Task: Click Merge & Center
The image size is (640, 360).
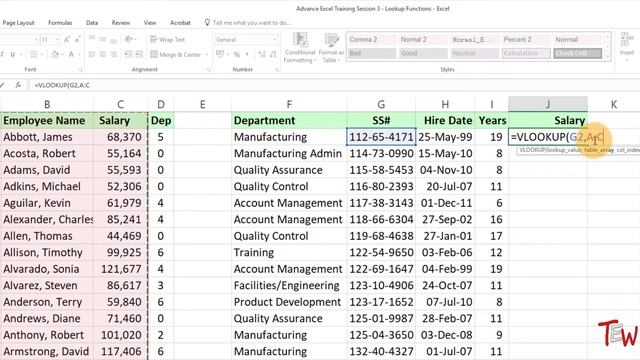Action: pyautogui.click(x=176, y=54)
